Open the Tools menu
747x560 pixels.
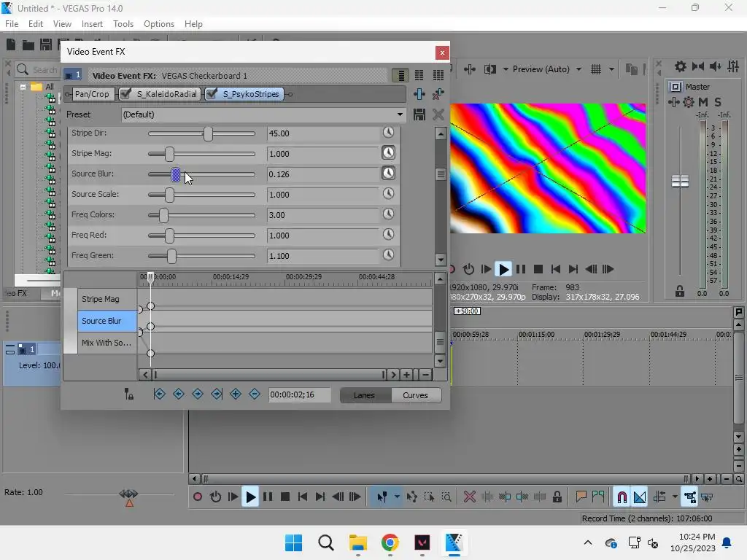tap(123, 24)
